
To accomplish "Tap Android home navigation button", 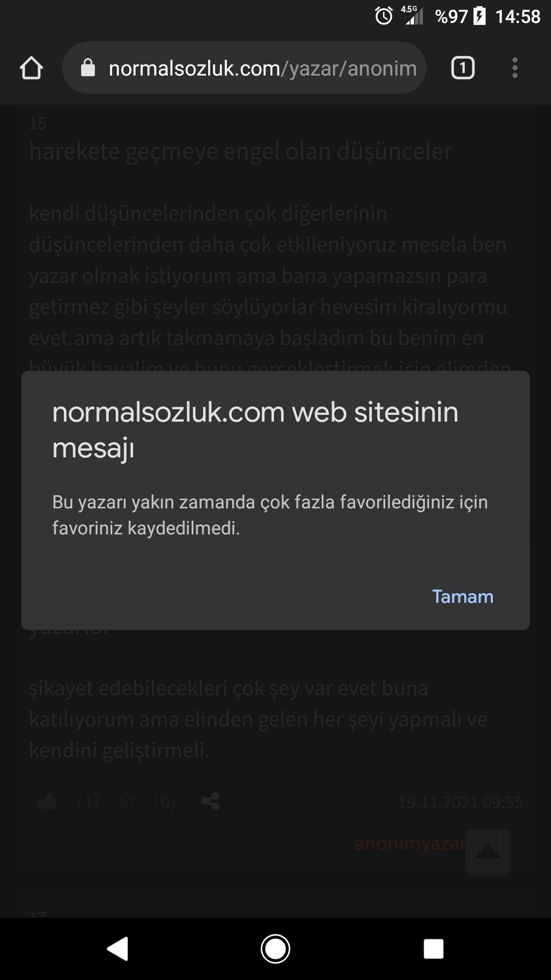I will point(275,949).
